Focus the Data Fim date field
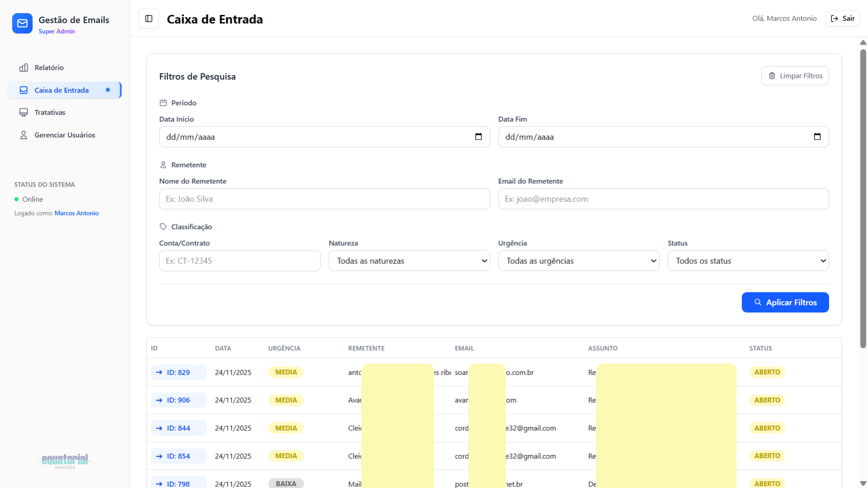This screenshot has height=488, width=868. pyautogui.click(x=663, y=137)
